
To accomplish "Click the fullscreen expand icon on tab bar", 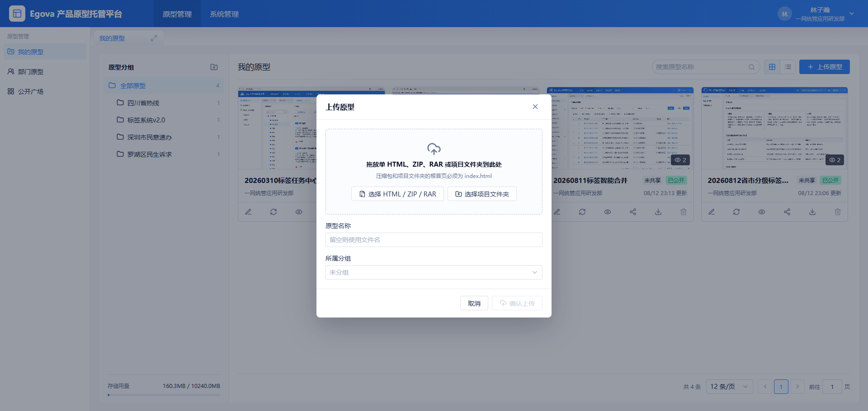I will point(154,38).
